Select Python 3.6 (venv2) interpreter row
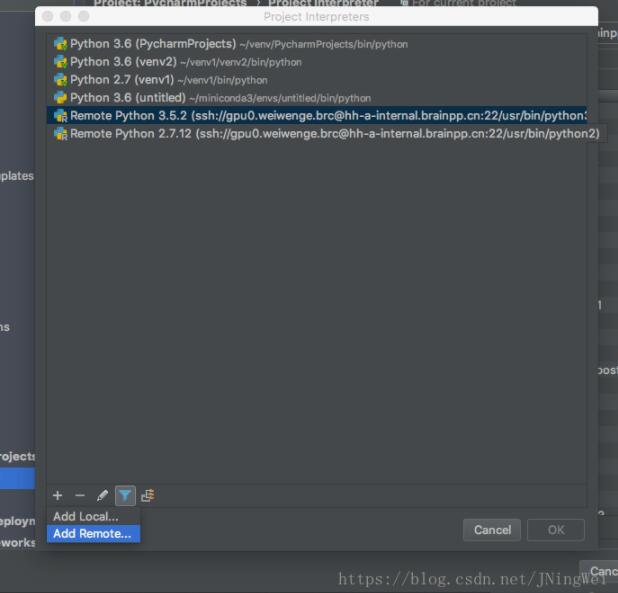Image resolution: width=618 pixels, height=593 pixels. tap(317, 62)
